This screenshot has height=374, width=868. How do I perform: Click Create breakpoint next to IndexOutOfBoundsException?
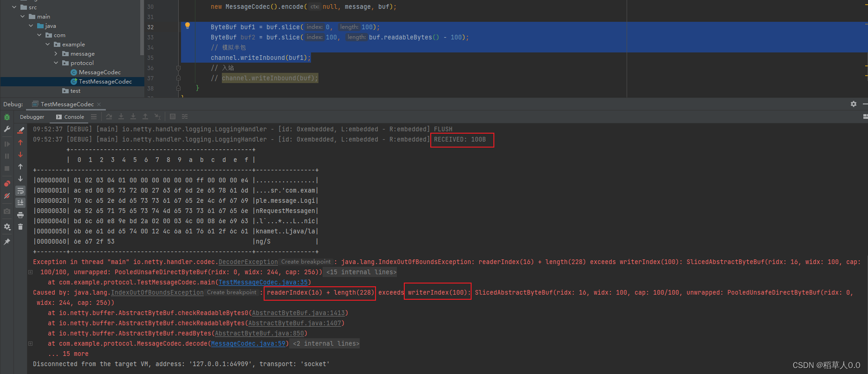pos(232,292)
